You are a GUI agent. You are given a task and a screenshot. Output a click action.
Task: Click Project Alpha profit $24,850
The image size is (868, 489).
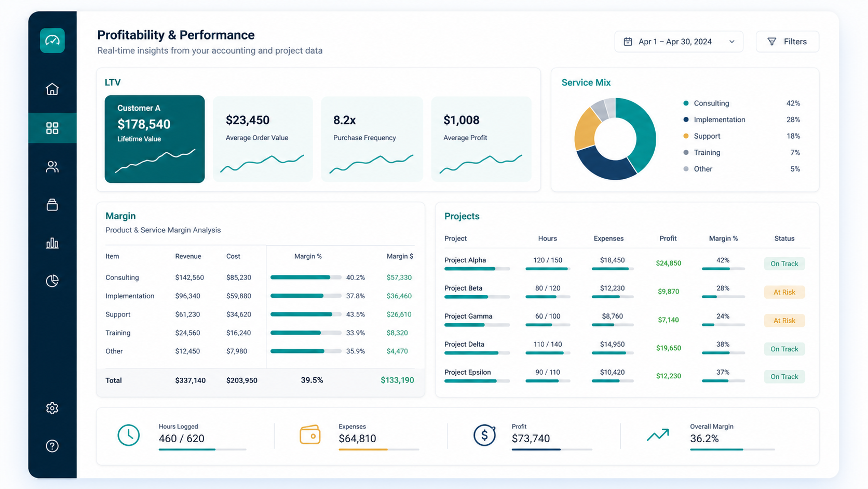668,263
